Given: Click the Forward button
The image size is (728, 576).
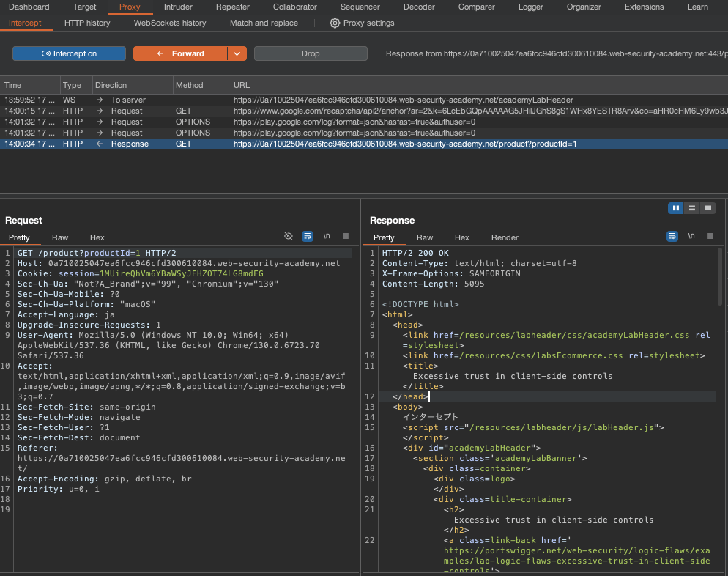Looking at the screenshot, I should [180, 53].
